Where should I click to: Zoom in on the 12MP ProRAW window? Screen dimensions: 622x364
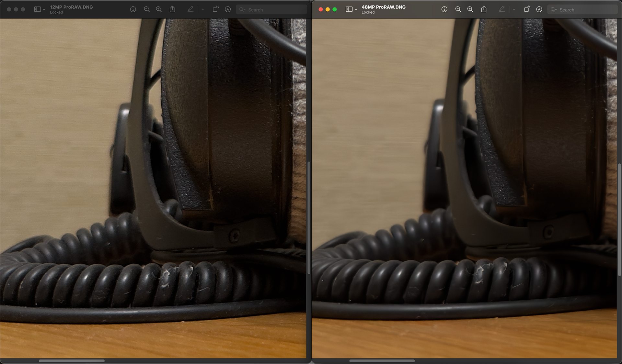click(x=159, y=9)
